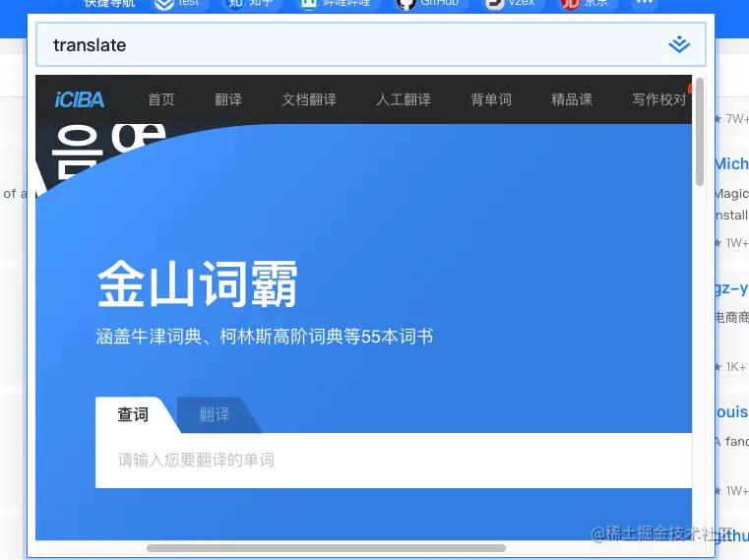
Task: Open the gz-y… link in background page
Action: 732,288
